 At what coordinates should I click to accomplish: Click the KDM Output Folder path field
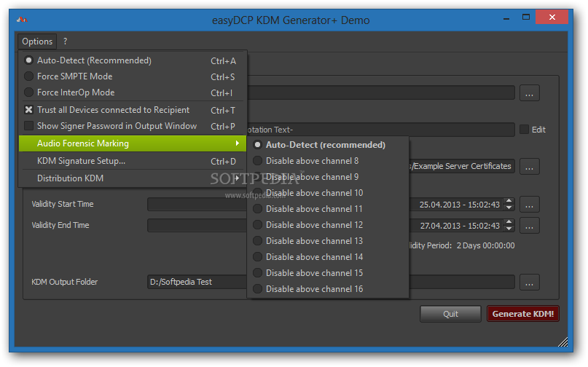click(331, 282)
